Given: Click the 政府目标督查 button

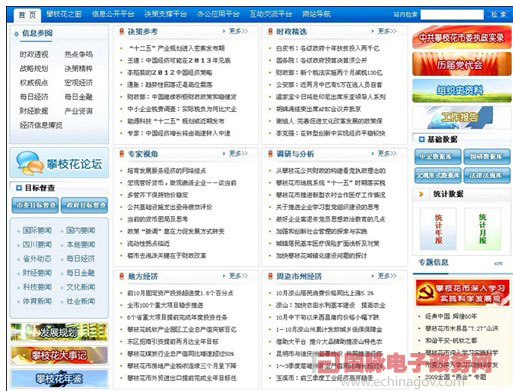Looking at the screenshot, I should click(85, 205).
